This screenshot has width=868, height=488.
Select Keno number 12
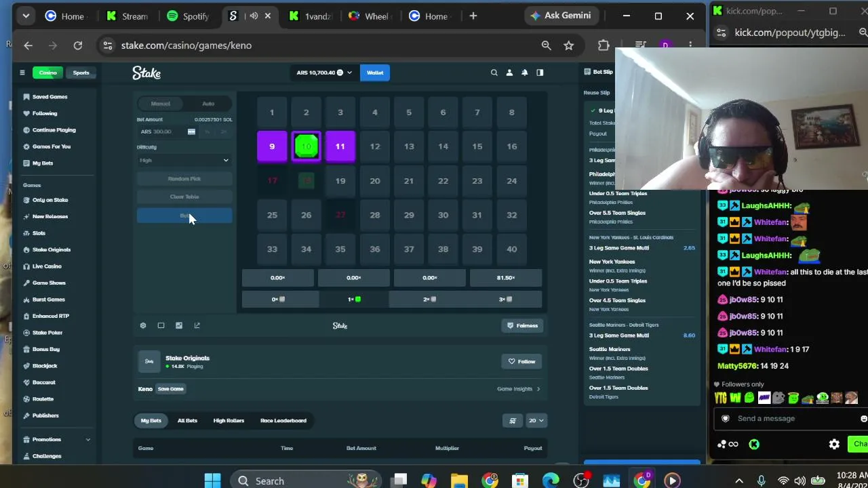click(375, 146)
